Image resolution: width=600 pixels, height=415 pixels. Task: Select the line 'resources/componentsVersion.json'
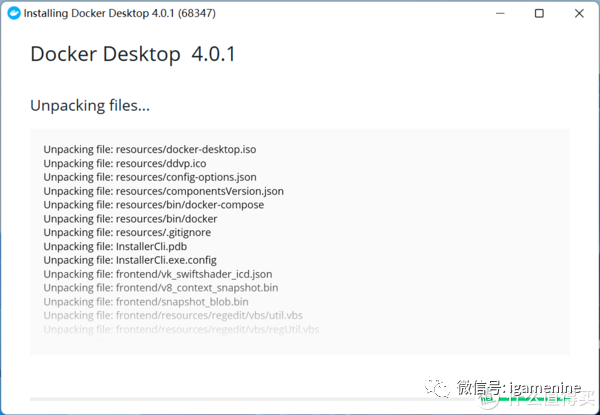click(x=163, y=191)
